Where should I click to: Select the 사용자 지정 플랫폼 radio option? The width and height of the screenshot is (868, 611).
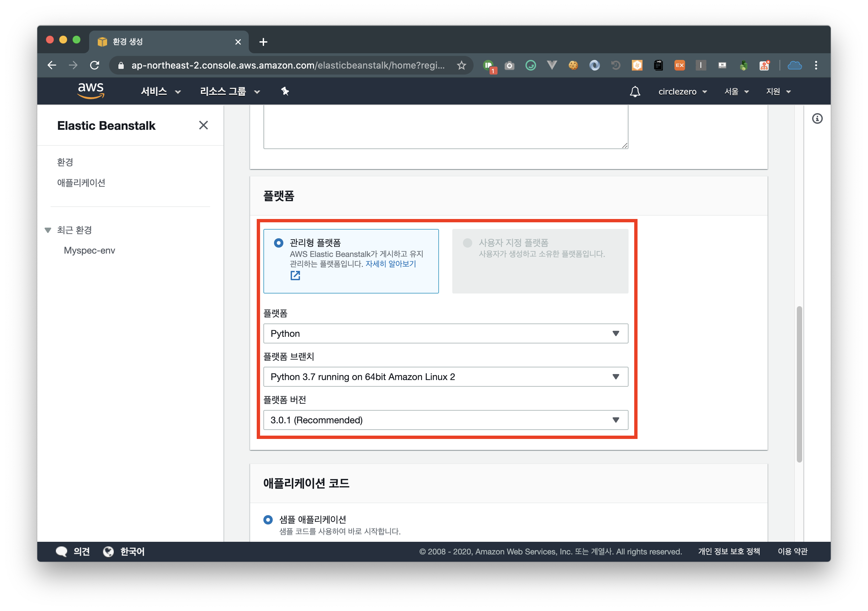click(468, 243)
